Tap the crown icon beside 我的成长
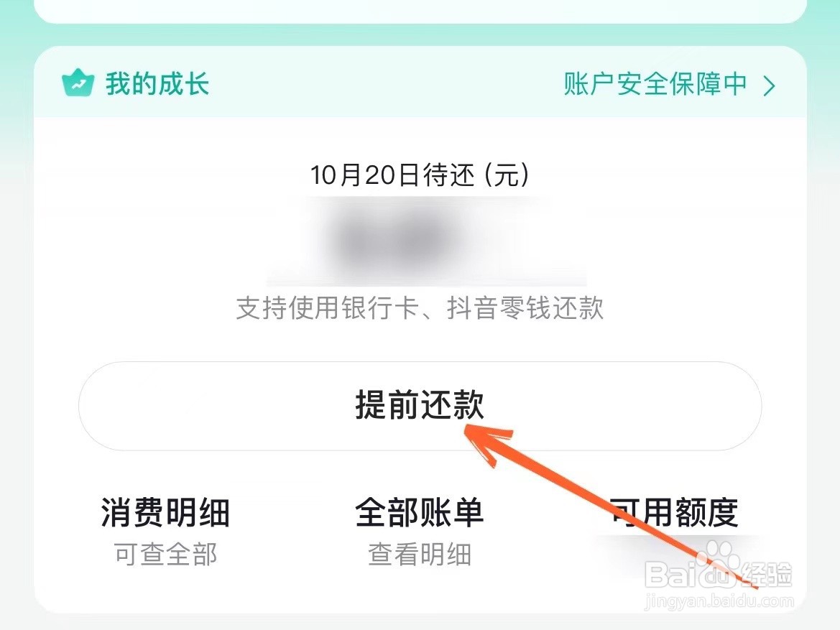This screenshot has width=840, height=630. point(78,83)
